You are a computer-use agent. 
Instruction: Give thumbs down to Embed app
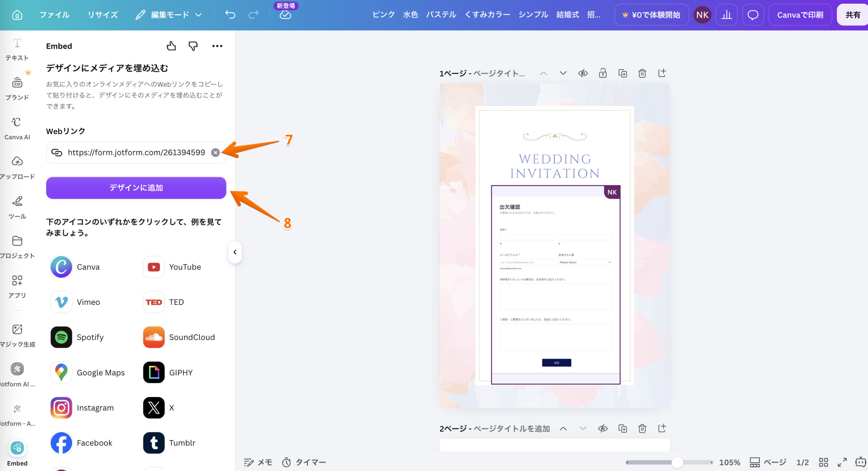(193, 46)
